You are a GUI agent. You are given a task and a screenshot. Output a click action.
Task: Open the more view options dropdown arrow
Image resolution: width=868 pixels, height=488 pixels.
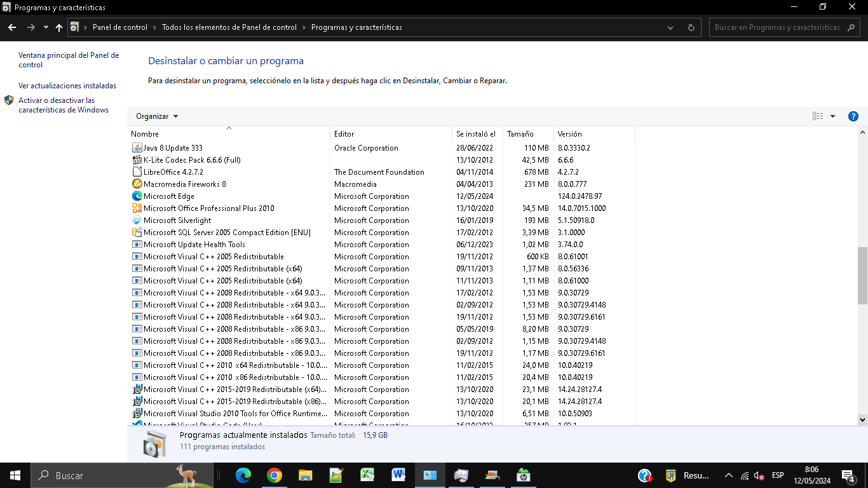(832, 116)
